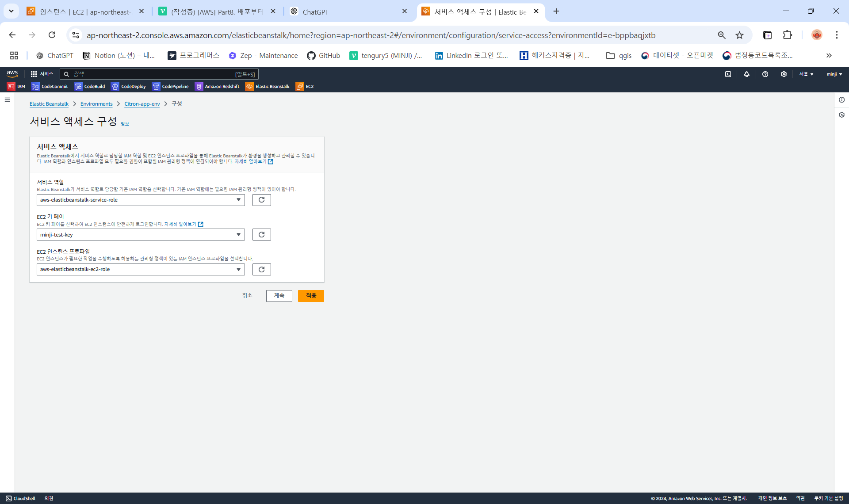Open AWS notifications bell

(746, 74)
